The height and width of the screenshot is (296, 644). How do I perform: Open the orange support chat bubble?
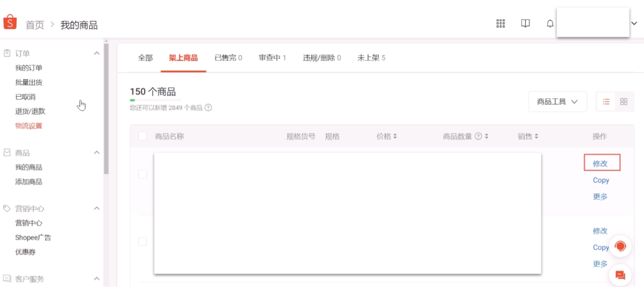620,246
